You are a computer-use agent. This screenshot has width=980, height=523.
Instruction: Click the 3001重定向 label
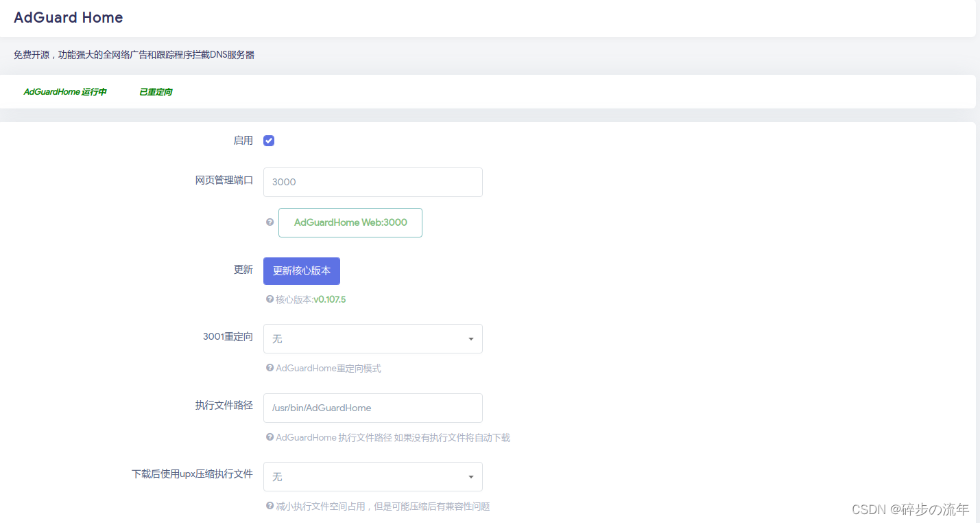coord(228,337)
